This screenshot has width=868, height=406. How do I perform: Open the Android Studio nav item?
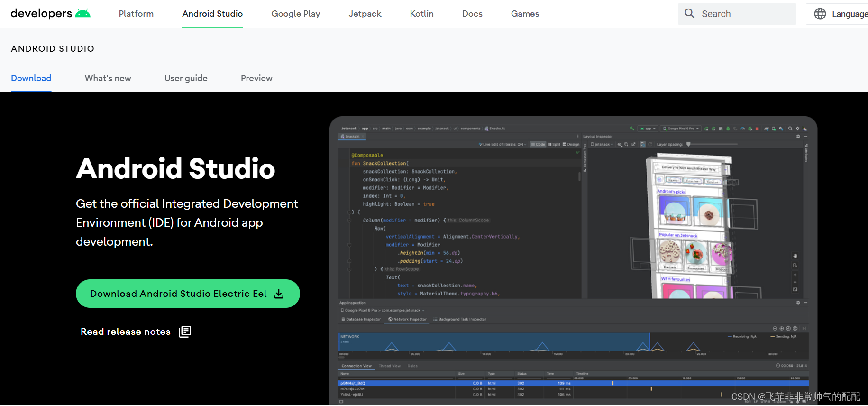pyautogui.click(x=212, y=14)
